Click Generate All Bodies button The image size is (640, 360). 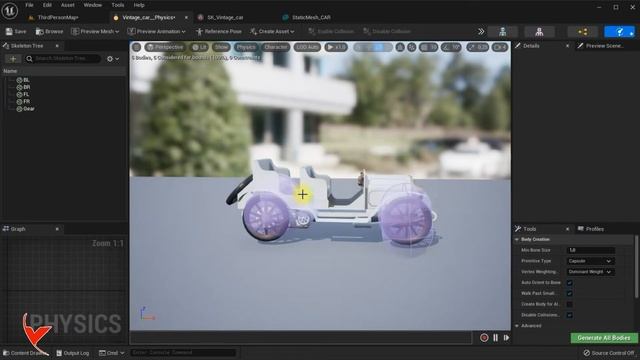point(604,338)
